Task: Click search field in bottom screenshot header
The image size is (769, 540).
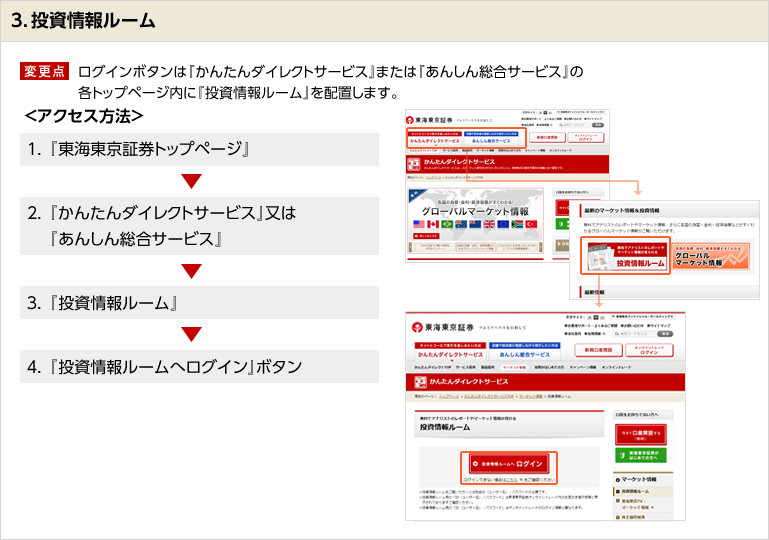Action: (x=635, y=334)
